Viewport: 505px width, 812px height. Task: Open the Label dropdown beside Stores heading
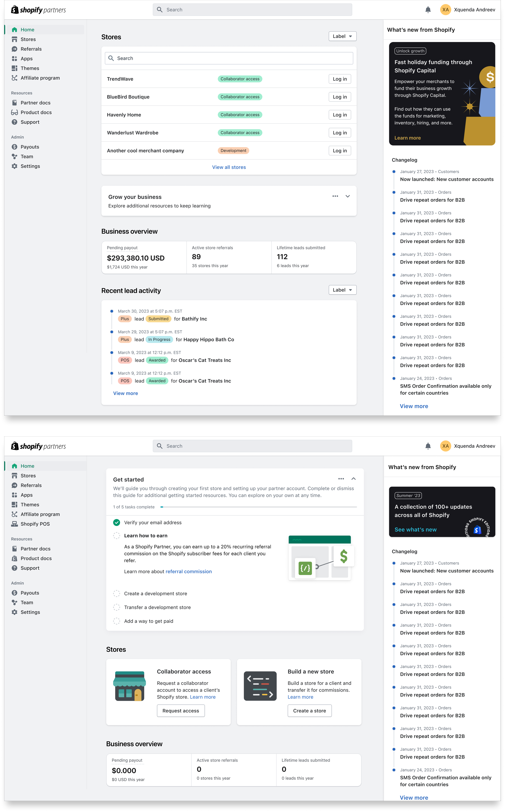(x=342, y=36)
